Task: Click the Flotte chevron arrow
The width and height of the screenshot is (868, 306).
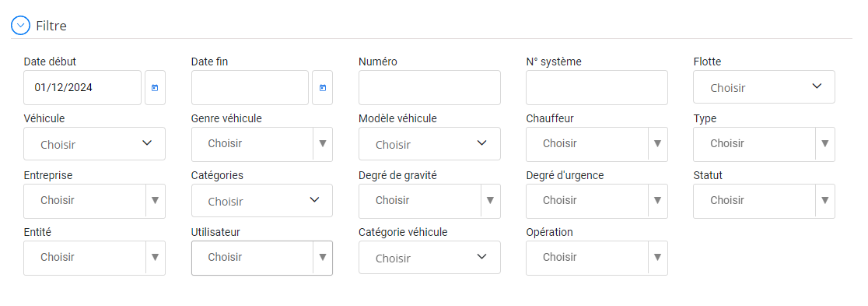Action: [817, 86]
